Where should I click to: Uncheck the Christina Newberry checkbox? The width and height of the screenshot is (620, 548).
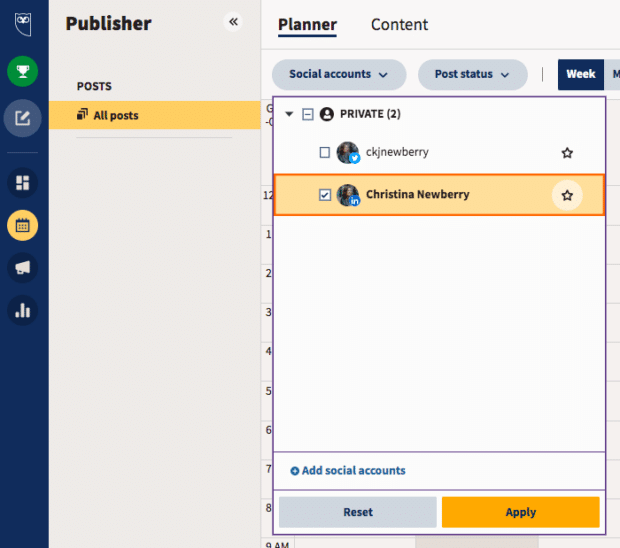coord(324,195)
